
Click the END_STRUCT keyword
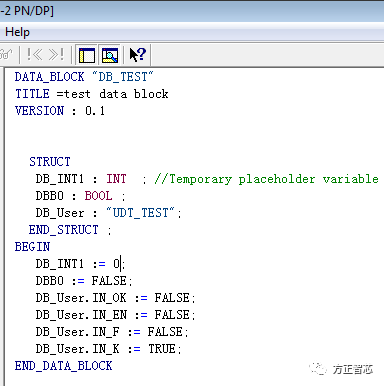pos(64,230)
